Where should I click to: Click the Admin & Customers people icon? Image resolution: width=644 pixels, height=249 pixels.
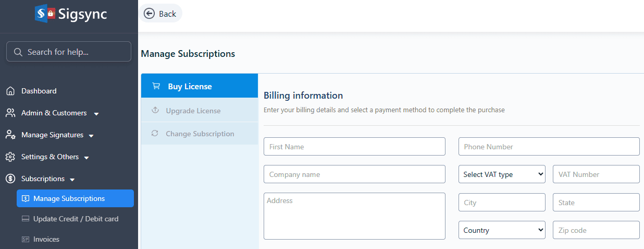[x=10, y=113]
